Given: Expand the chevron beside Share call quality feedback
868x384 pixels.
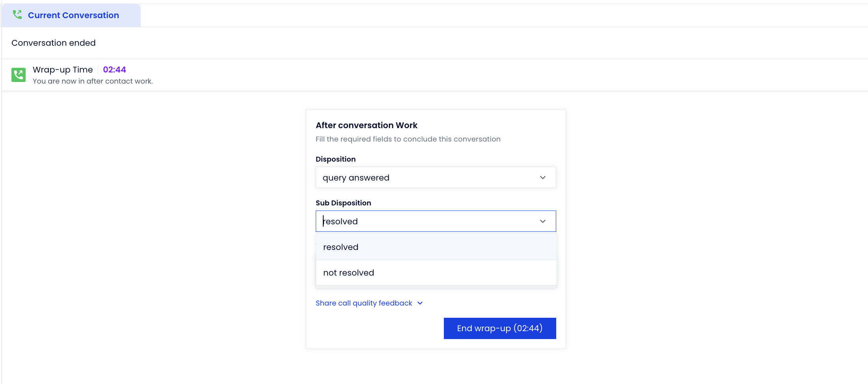Looking at the screenshot, I should [x=420, y=303].
